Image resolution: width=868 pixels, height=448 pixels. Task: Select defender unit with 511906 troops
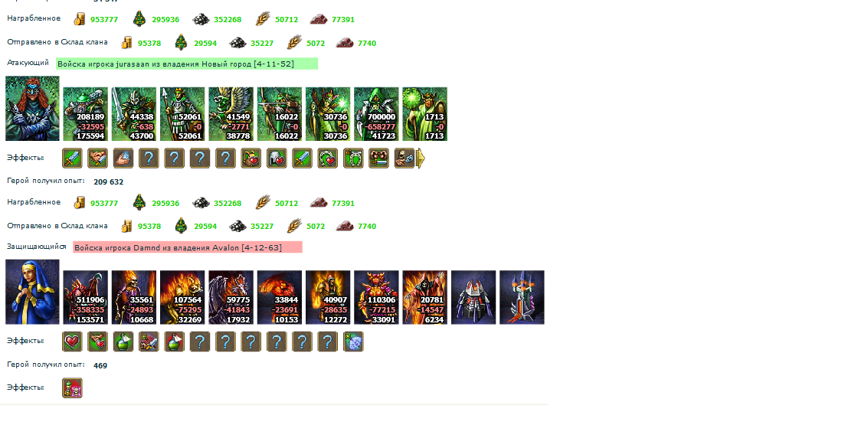tap(85, 297)
